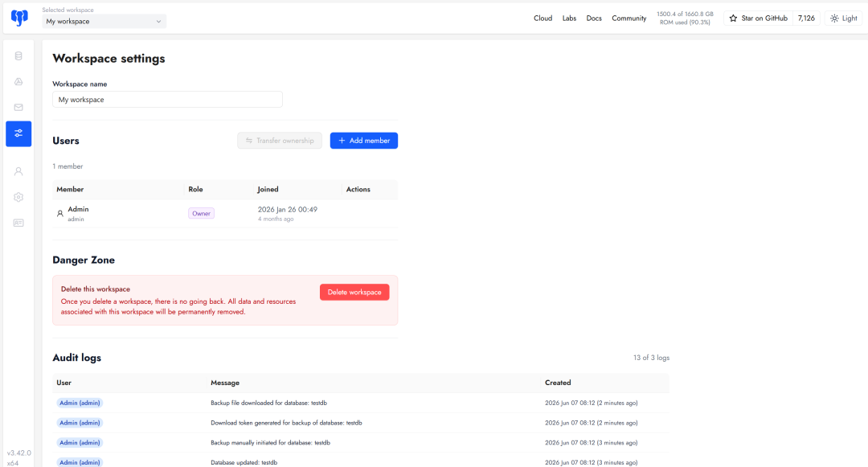
Task: Click the person icon next to Admin member
Action: [x=59, y=214]
